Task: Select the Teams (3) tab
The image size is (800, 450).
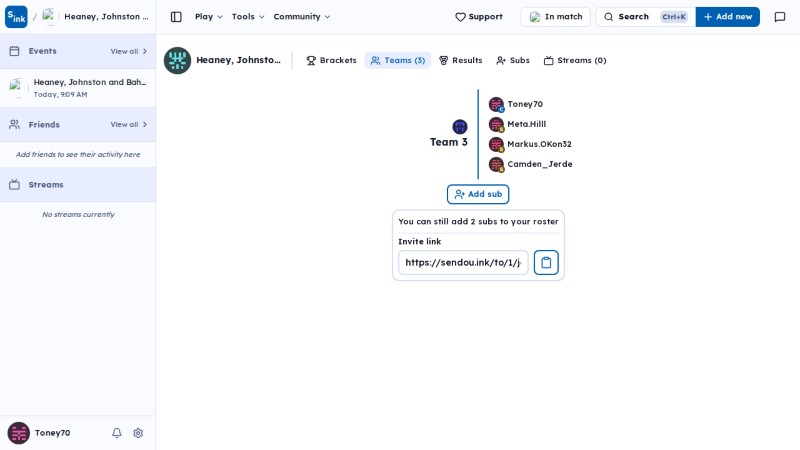Action: click(397, 60)
